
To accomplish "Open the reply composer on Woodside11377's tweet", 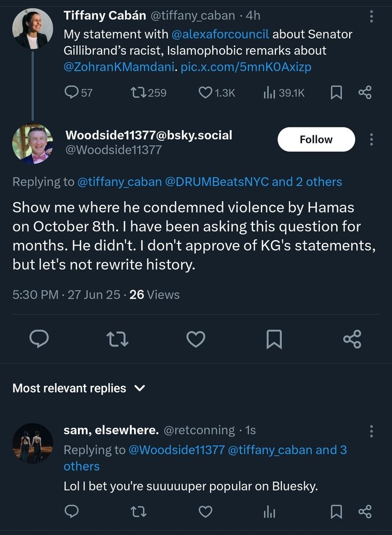I will (39, 339).
